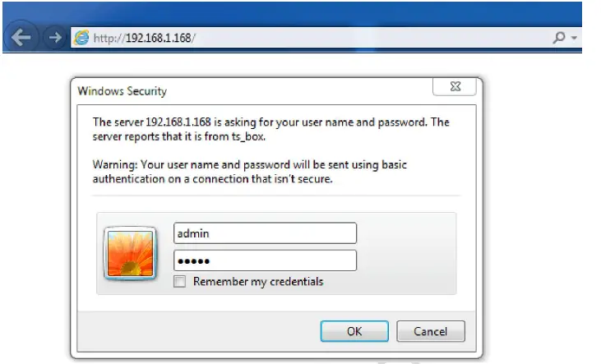Click the browser Back arrow button
Viewport: 601px width, 364px height.
[21, 38]
